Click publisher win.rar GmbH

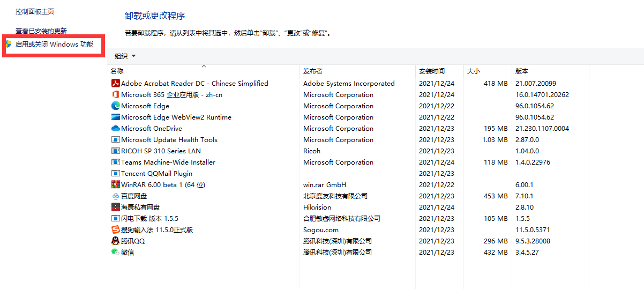point(325,184)
